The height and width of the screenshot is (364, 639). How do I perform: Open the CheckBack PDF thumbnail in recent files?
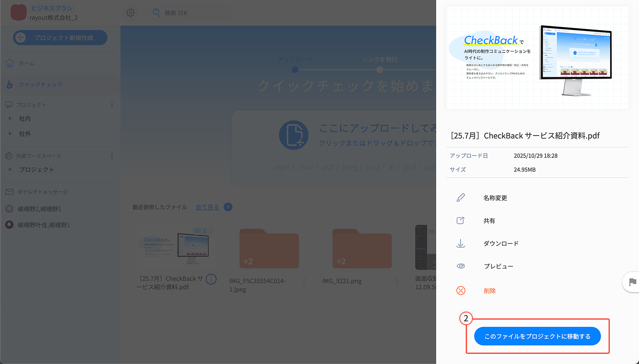176,247
